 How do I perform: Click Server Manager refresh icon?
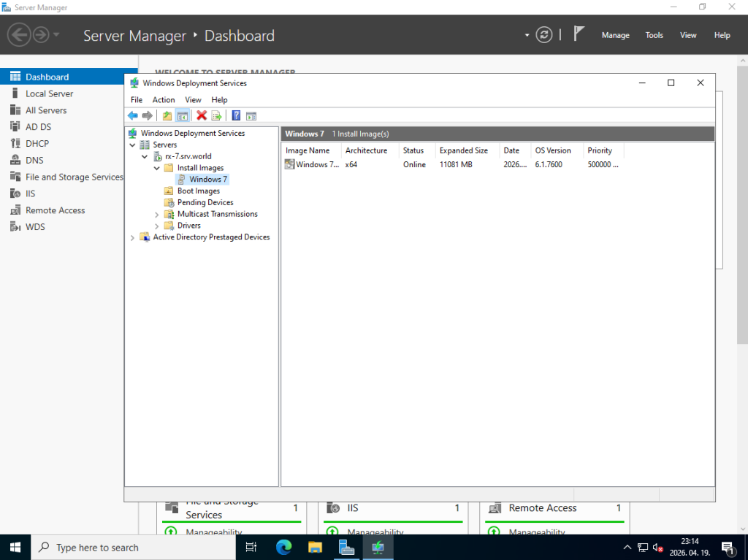pos(543,35)
